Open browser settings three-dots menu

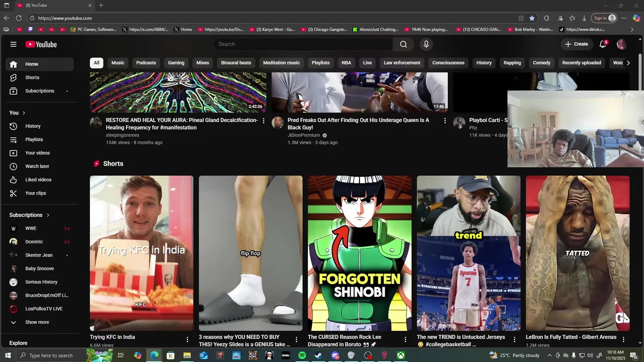point(624,18)
